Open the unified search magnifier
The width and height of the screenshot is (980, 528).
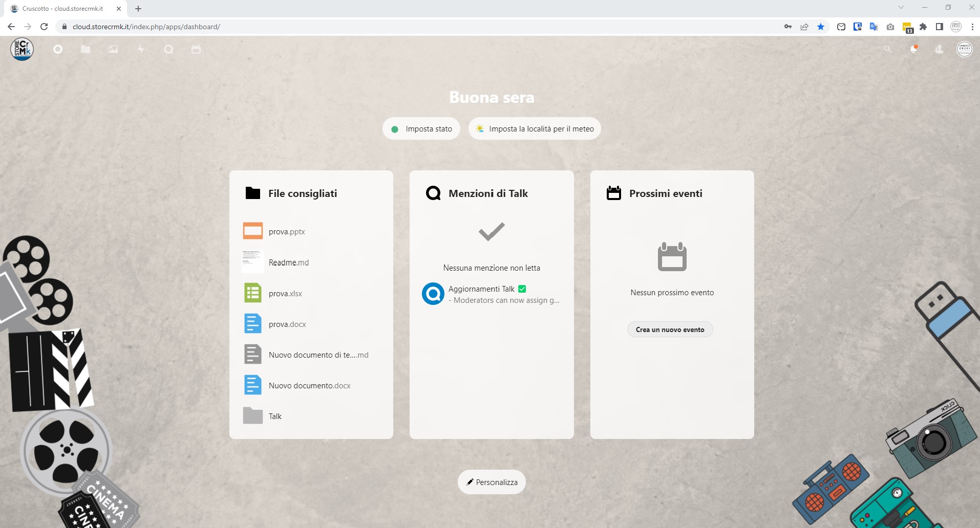(887, 49)
